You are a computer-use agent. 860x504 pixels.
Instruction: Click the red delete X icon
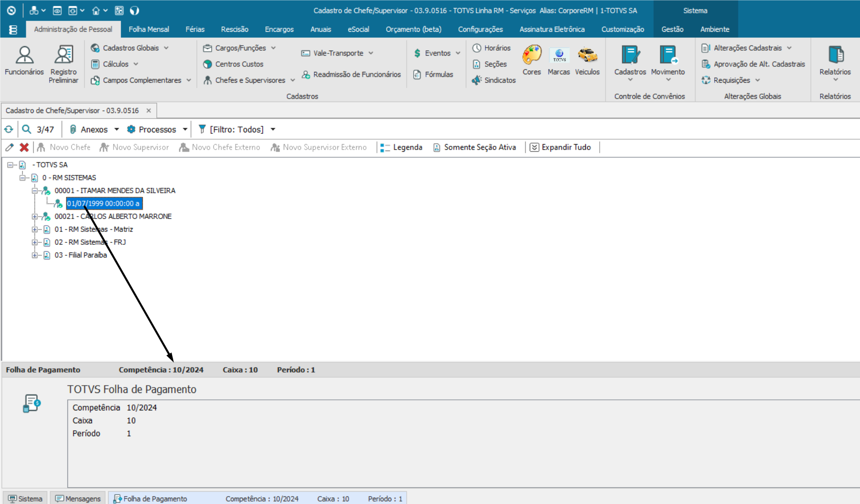point(24,147)
